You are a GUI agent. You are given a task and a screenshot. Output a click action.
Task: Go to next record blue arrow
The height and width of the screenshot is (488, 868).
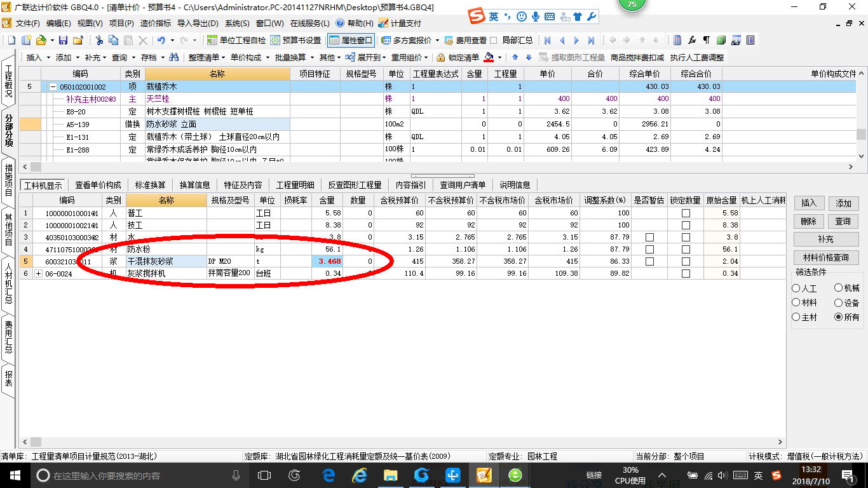576,40
